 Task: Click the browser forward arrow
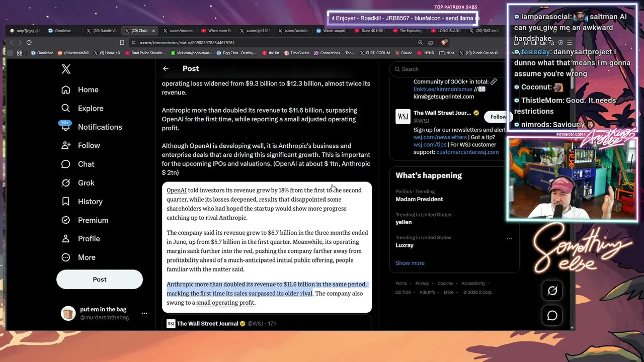click(x=20, y=43)
